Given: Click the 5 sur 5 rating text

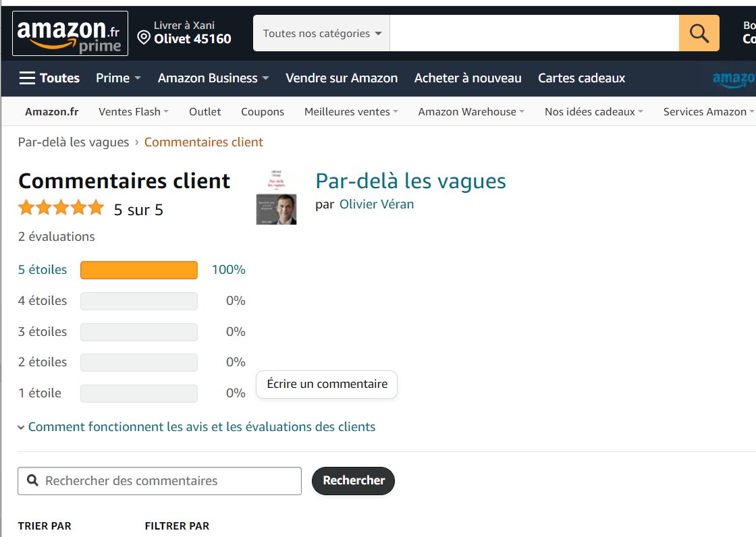Looking at the screenshot, I should click(x=138, y=210).
